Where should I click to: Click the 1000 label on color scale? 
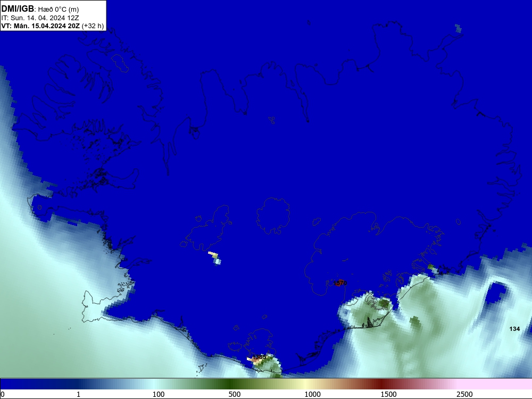click(312, 394)
